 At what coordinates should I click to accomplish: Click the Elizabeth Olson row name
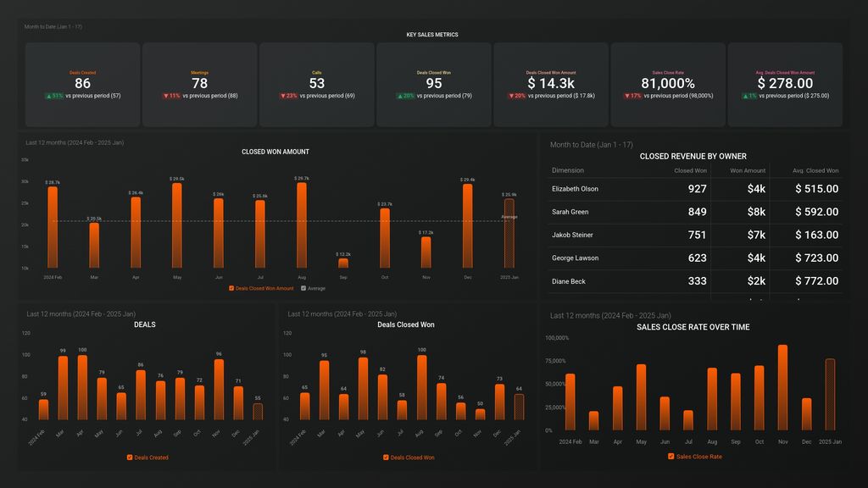coord(575,189)
